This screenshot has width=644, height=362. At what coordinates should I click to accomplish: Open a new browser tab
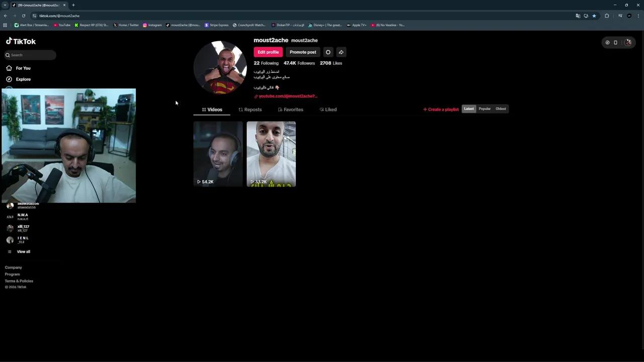[73, 5]
